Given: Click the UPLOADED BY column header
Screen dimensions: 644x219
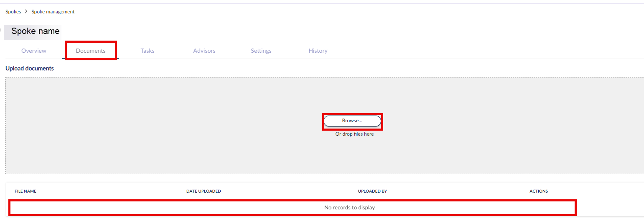Looking at the screenshot, I should click(372, 191).
